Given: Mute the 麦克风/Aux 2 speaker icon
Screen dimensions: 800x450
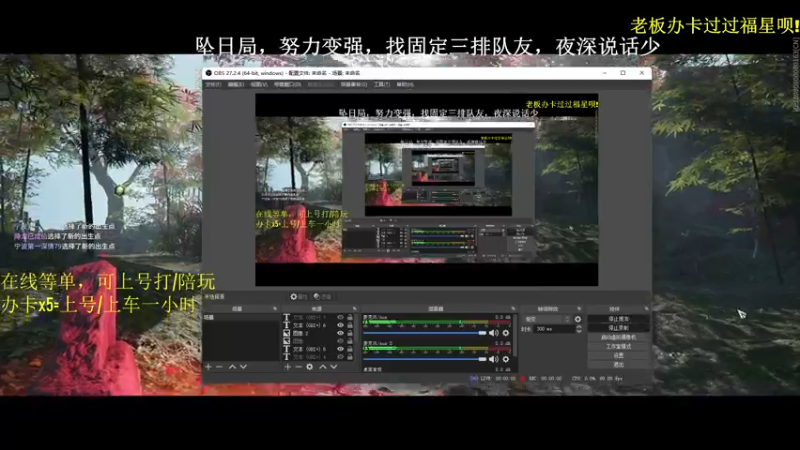Looking at the screenshot, I should (x=493, y=359).
